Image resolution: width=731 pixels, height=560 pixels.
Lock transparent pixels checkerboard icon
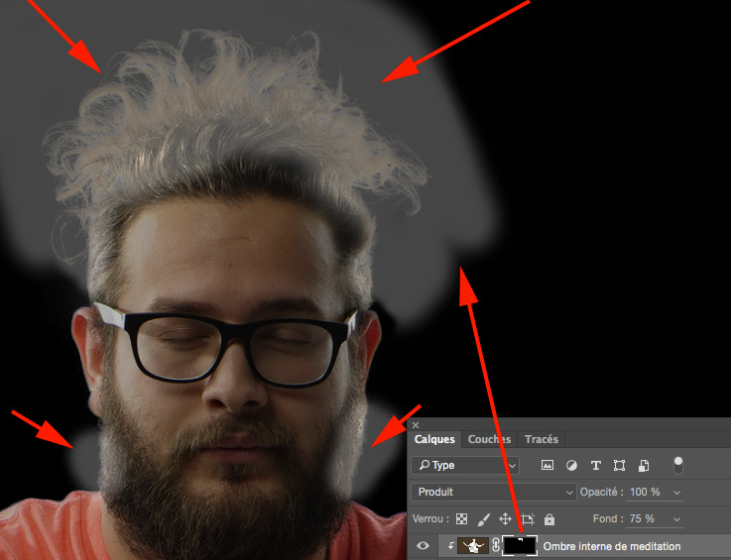461,518
